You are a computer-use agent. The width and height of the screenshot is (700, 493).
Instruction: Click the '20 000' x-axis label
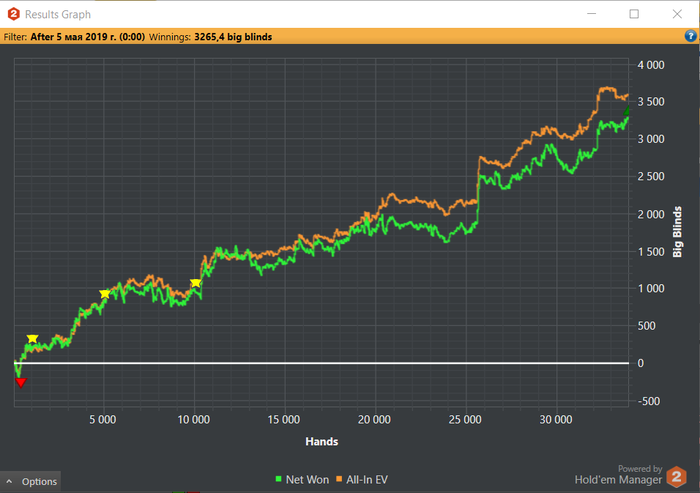374,420
